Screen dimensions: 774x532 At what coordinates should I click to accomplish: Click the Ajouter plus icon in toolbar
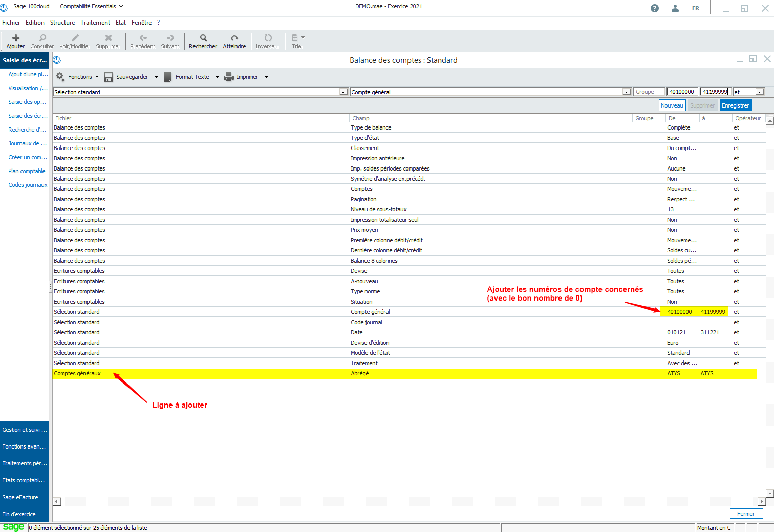tap(16, 38)
